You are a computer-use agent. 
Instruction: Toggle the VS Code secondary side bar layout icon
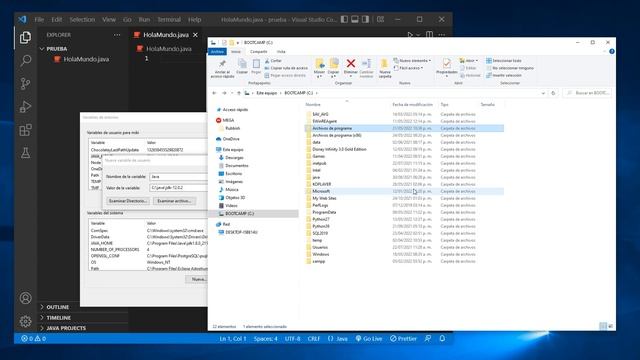(x=365, y=19)
